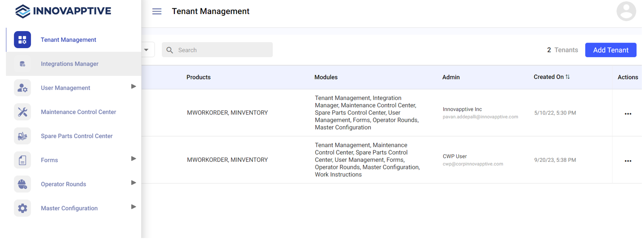Expand the User Management submenu arrow
The width and height of the screenshot is (644, 241).
pos(134,86)
